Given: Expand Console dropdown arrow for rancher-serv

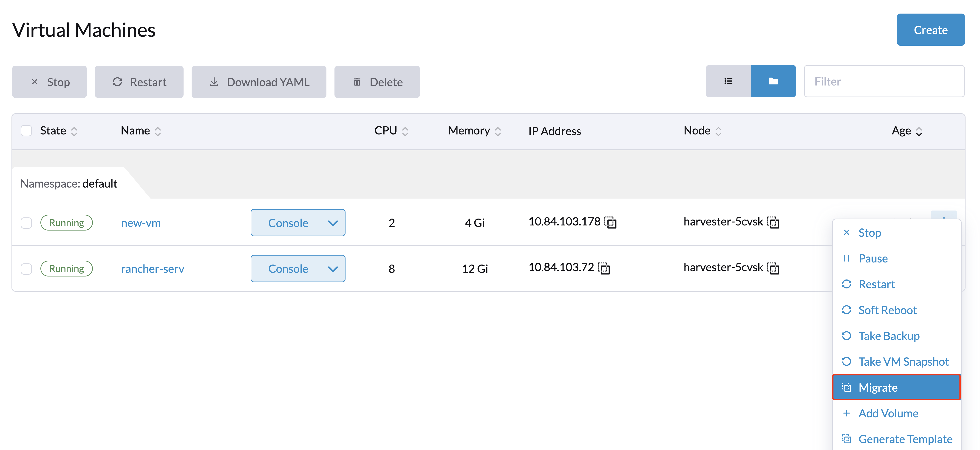Looking at the screenshot, I should pos(332,269).
